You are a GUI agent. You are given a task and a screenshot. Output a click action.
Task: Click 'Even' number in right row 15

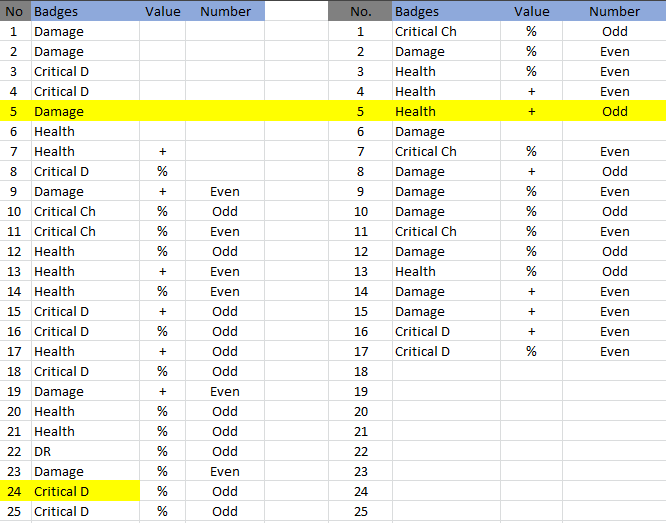(614, 311)
